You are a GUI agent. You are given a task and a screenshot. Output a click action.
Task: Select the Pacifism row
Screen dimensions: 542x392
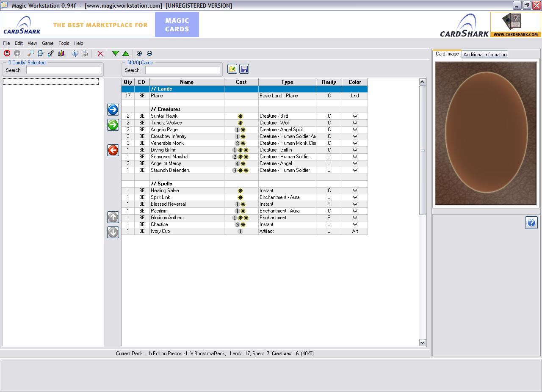(x=244, y=211)
